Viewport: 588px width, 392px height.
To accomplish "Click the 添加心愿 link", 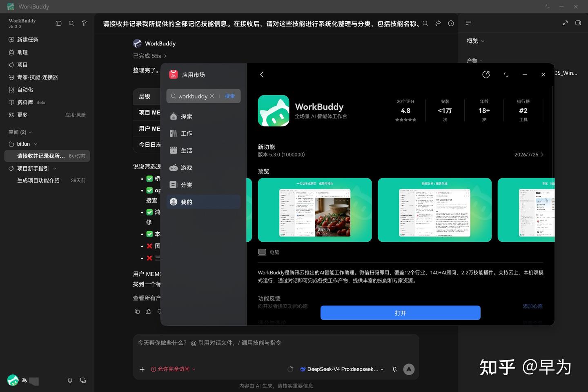I will click(533, 306).
